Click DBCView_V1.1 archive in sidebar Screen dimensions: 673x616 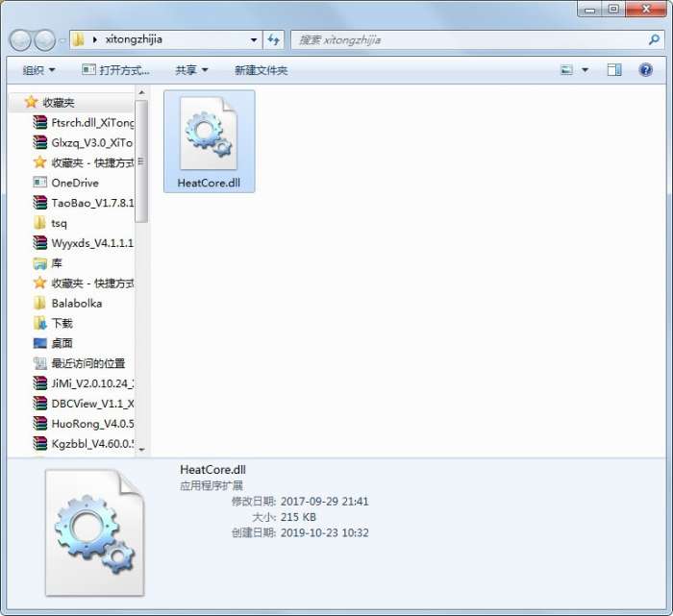pos(84,404)
